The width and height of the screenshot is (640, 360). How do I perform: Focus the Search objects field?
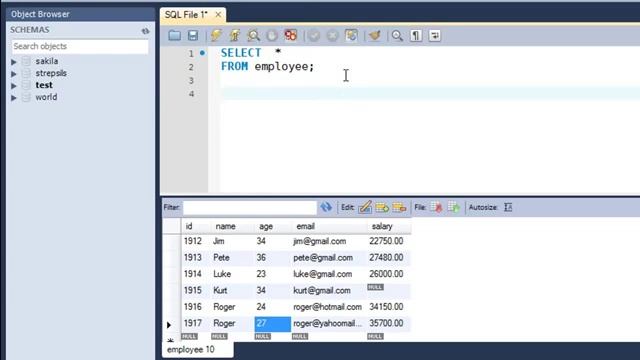[x=80, y=46]
